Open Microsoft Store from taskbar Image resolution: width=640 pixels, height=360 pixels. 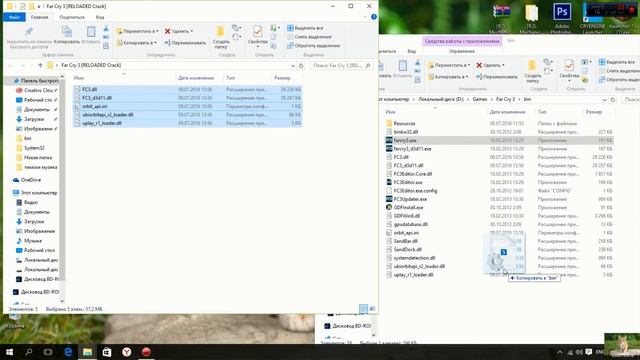click(107, 352)
